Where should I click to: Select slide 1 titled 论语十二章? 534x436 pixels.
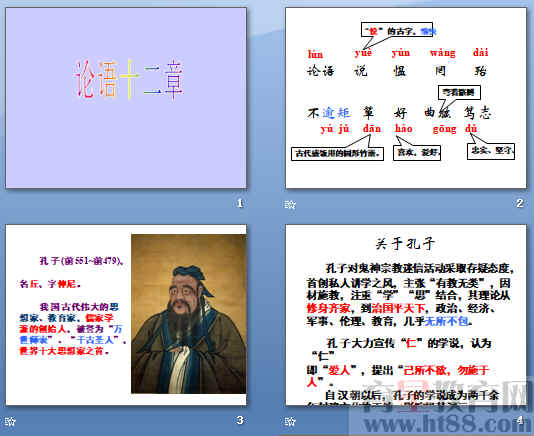(x=126, y=98)
